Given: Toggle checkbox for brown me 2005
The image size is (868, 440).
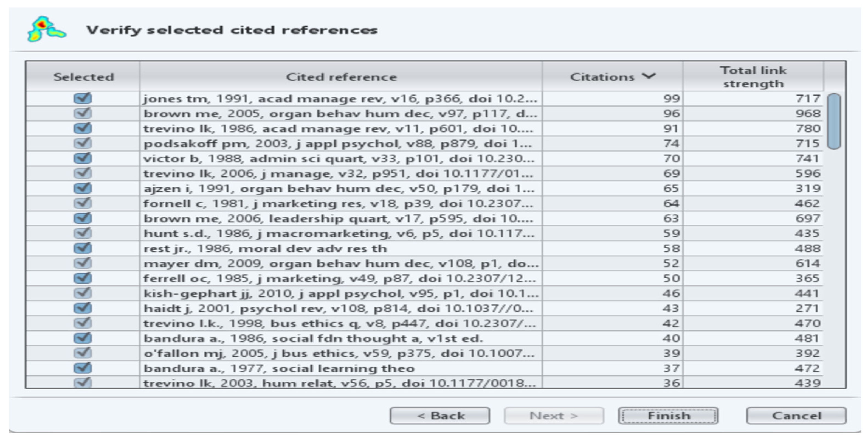Looking at the screenshot, I should point(83,113).
